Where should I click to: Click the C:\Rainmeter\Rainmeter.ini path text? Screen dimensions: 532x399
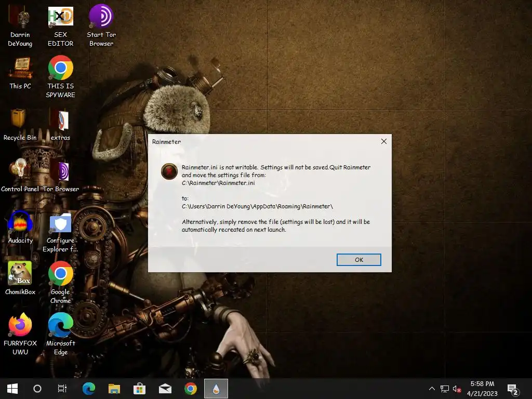click(218, 183)
